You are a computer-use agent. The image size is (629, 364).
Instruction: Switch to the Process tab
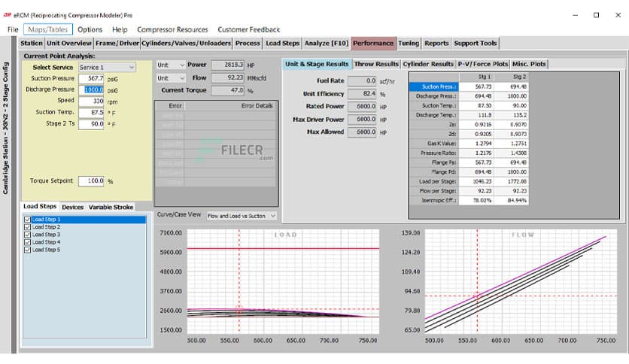click(248, 44)
